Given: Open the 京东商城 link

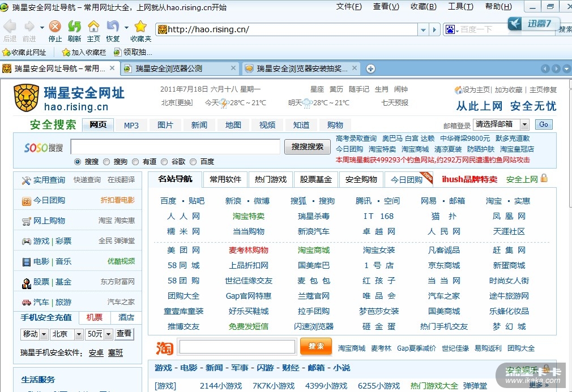Looking at the screenshot, I should point(444,265).
